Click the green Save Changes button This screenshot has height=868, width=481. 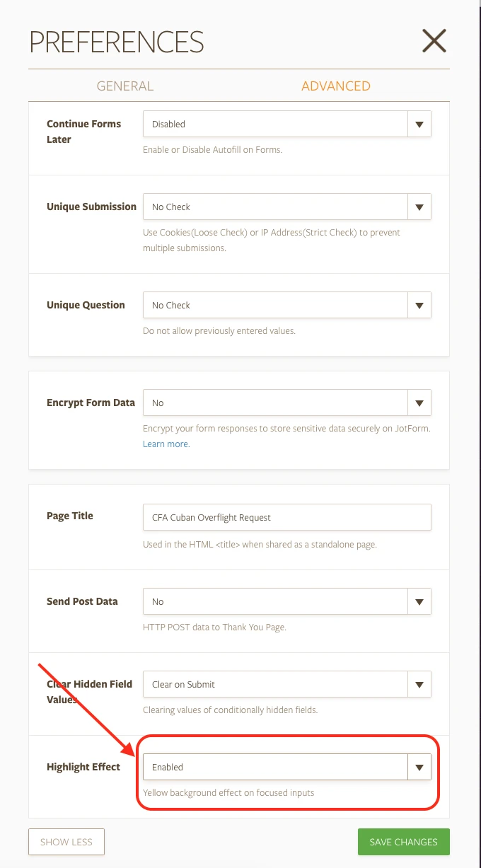[x=403, y=842]
